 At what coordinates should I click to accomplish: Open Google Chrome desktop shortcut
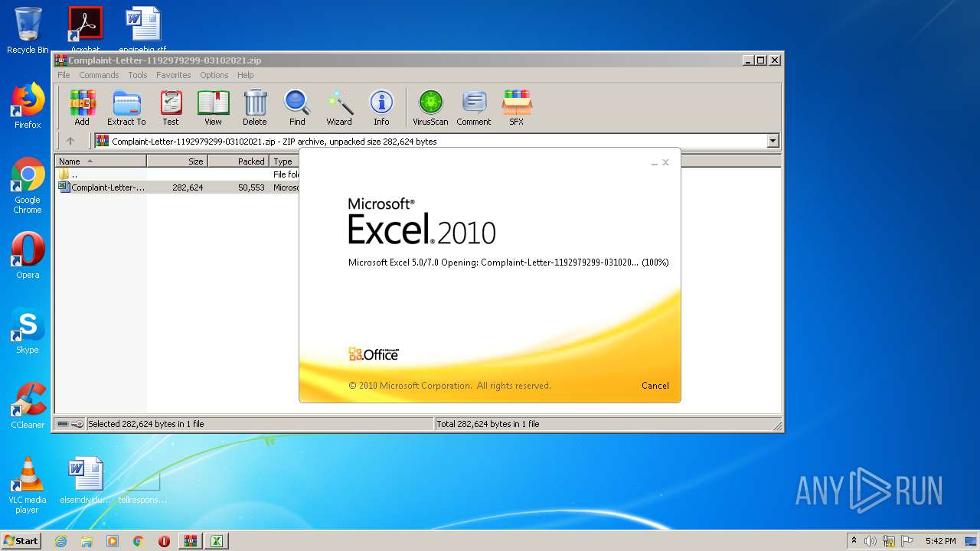click(x=28, y=186)
